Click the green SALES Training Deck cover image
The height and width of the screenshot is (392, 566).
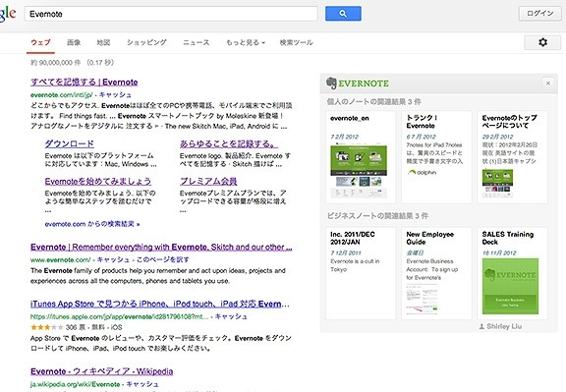(510, 286)
